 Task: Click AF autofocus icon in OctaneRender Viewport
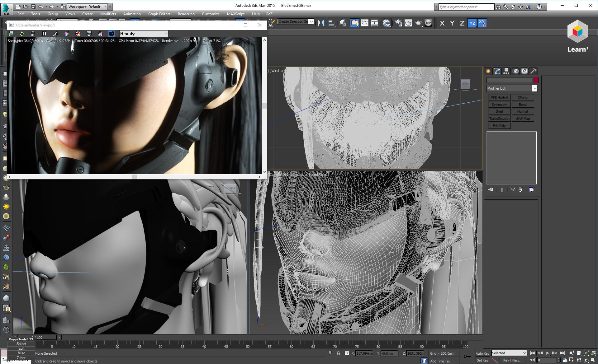click(55, 34)
